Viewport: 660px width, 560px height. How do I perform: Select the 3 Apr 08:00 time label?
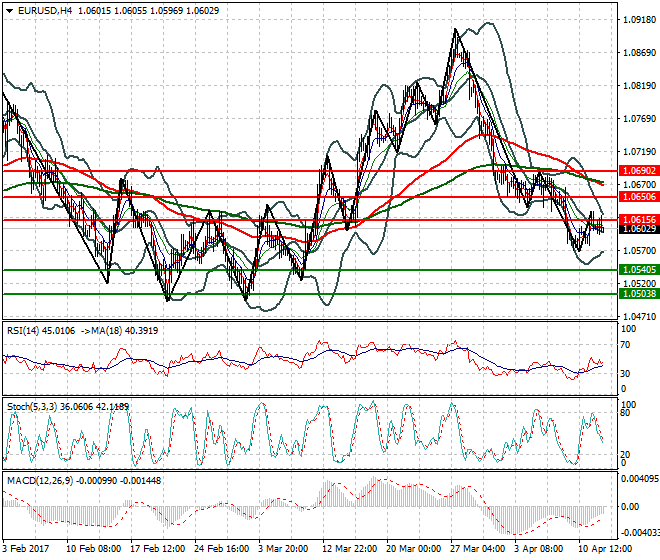coord(539,549)
